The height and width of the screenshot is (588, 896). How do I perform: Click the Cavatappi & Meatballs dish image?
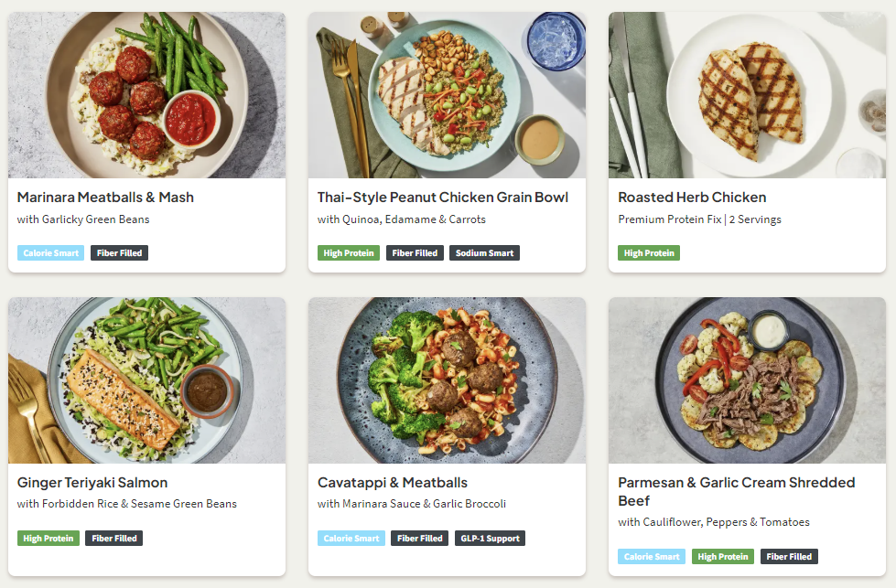(447, 380)
